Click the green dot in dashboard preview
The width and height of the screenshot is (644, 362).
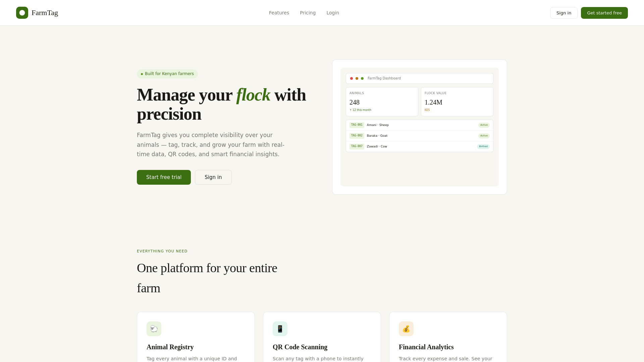pyautogui.click(x=362, y=78)
